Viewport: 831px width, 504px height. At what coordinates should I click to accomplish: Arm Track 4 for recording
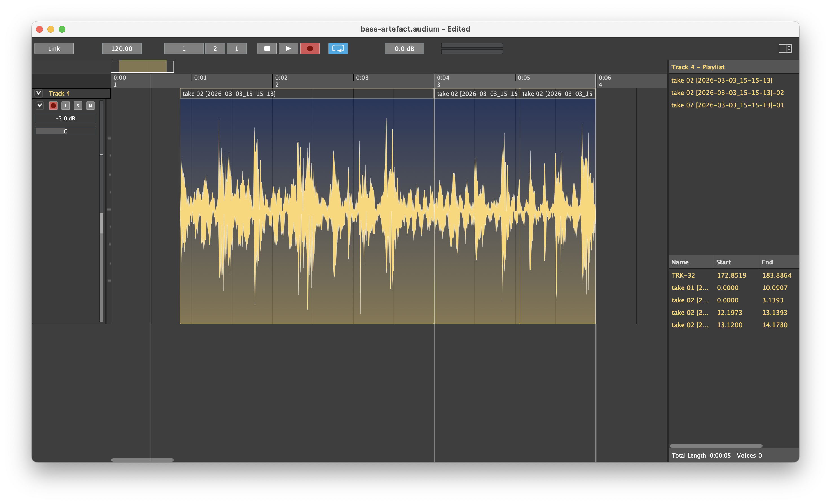coord(53,106)
